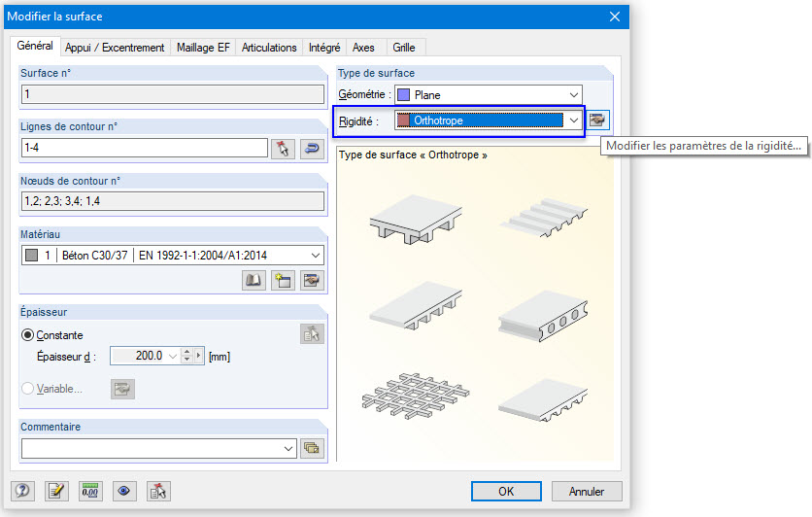This screenshot has height=517, width=812.
Task: Click the edit comment notepad icon
Action: (56, 491)
